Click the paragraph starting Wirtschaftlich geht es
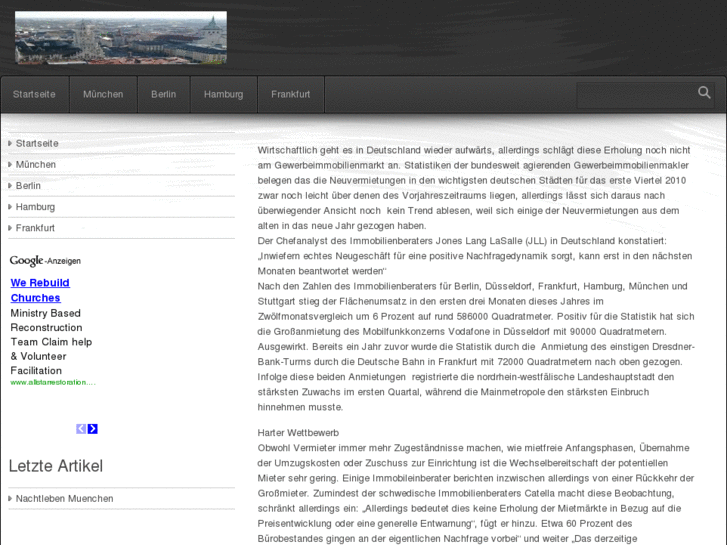 point(474,188)
